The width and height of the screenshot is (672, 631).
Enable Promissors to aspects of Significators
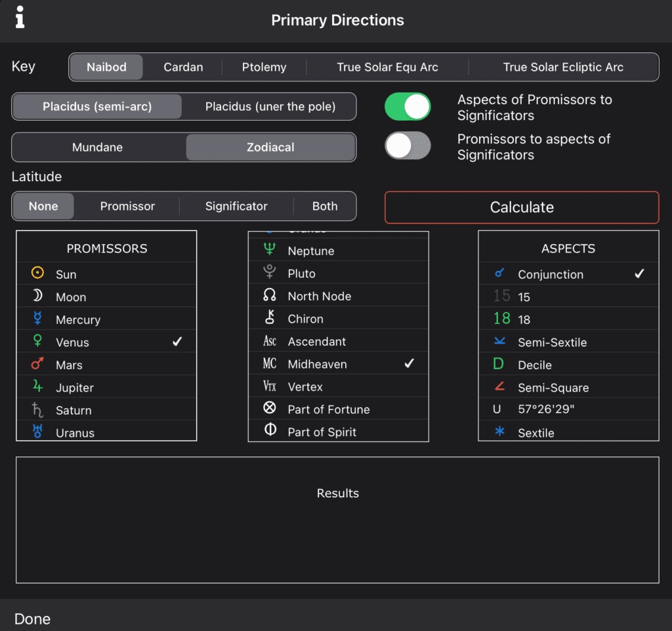408,146
